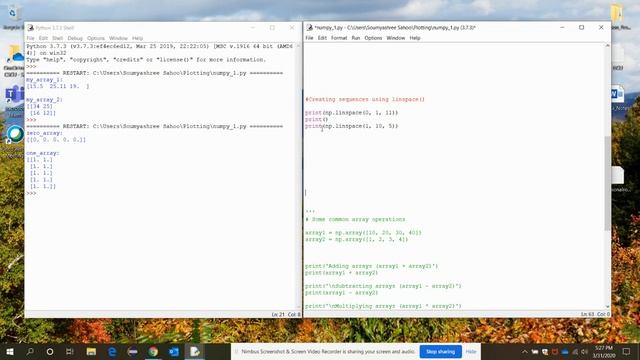
Task: Open Options menu in Python Shell window
Action: 96,38
